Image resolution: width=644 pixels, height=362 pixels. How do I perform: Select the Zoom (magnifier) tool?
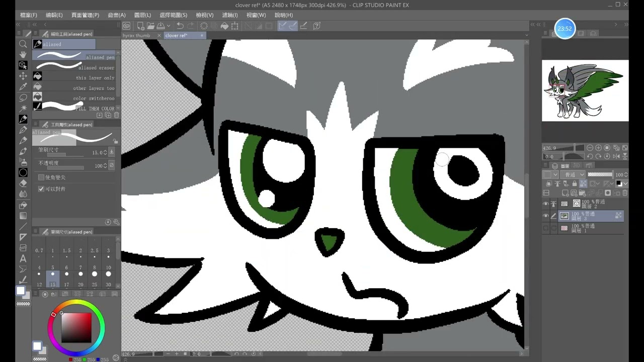tap(23, 44)
